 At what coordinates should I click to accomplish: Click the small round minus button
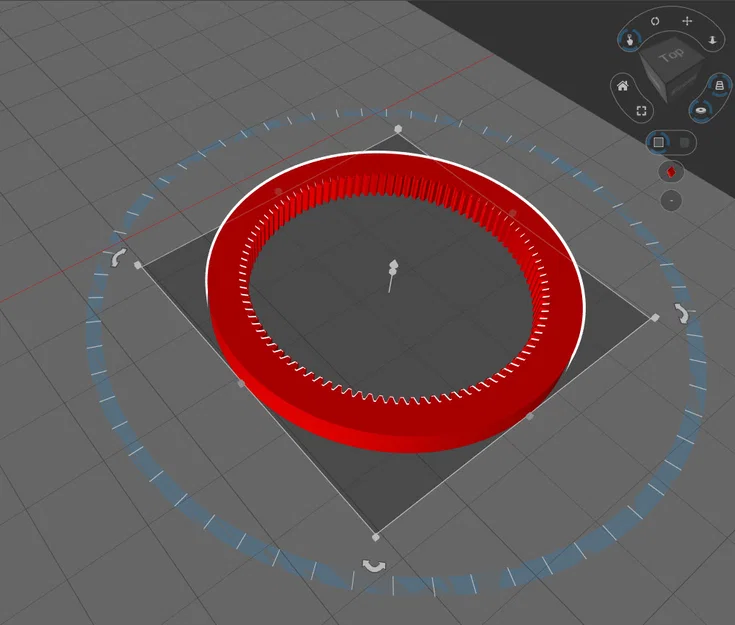pos(671,201)
